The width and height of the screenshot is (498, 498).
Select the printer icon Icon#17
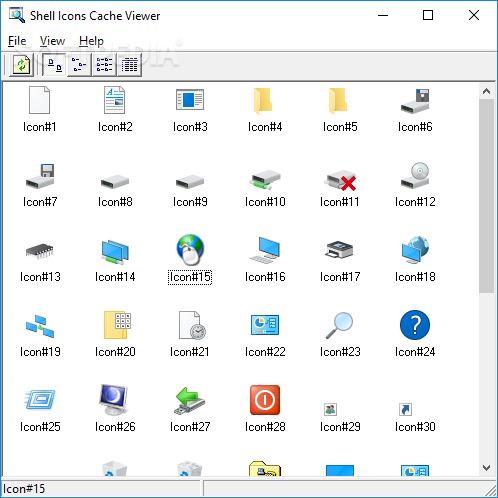[x=339, y=250]
